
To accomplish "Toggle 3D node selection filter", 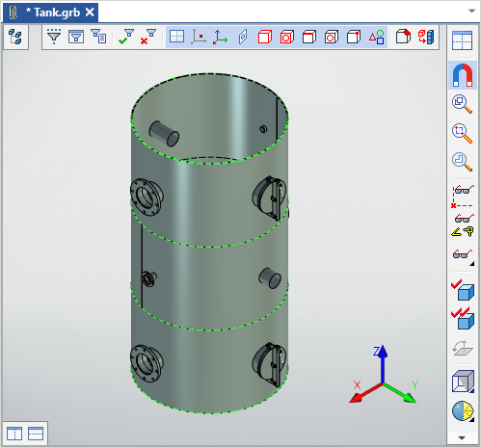I will pyautogui.click(x=199, y=37).
